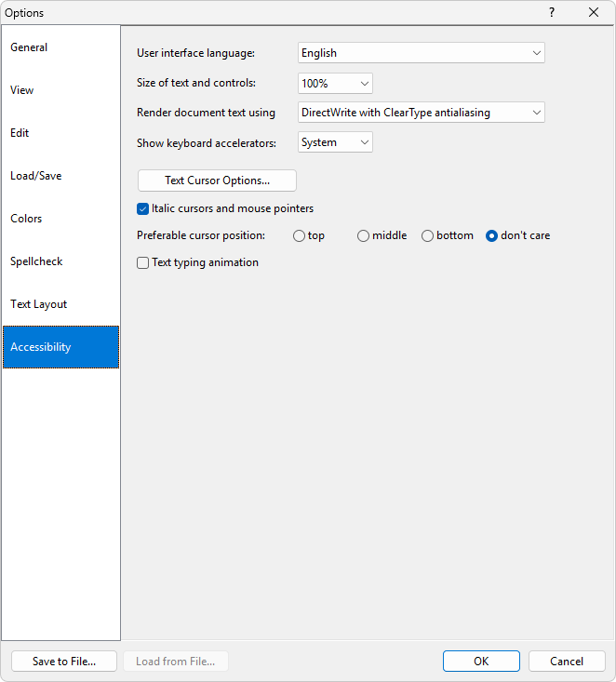This screenshot has height=682, width=616.
Task: Click Save to File button
Action: 64,662
